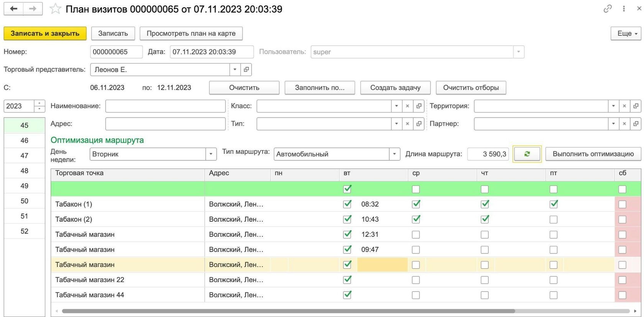Copy link to this document
Image resolution: width=644 pixels, height=317 pixels.
click(608, 8)
